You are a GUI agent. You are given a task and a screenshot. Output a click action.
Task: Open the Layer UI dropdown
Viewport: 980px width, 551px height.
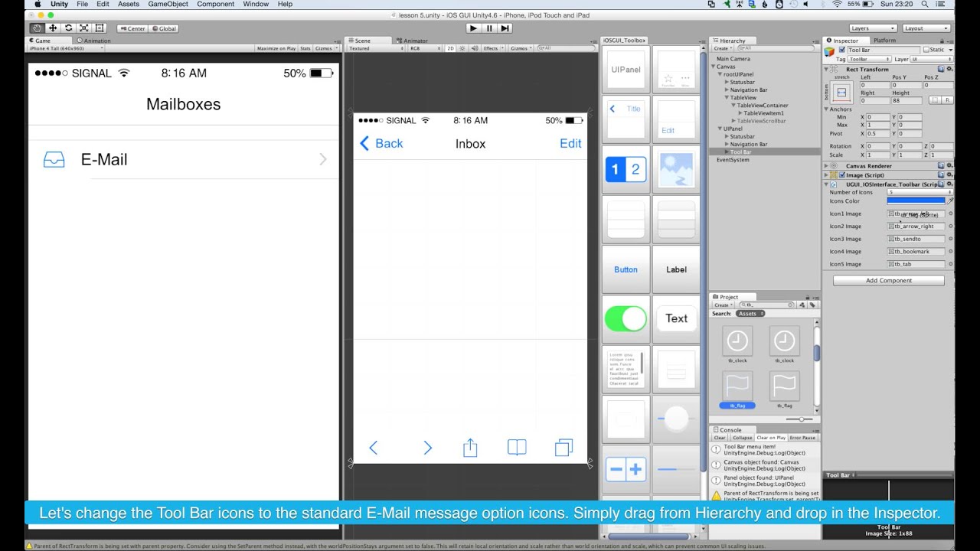click(x=932, y=59)
